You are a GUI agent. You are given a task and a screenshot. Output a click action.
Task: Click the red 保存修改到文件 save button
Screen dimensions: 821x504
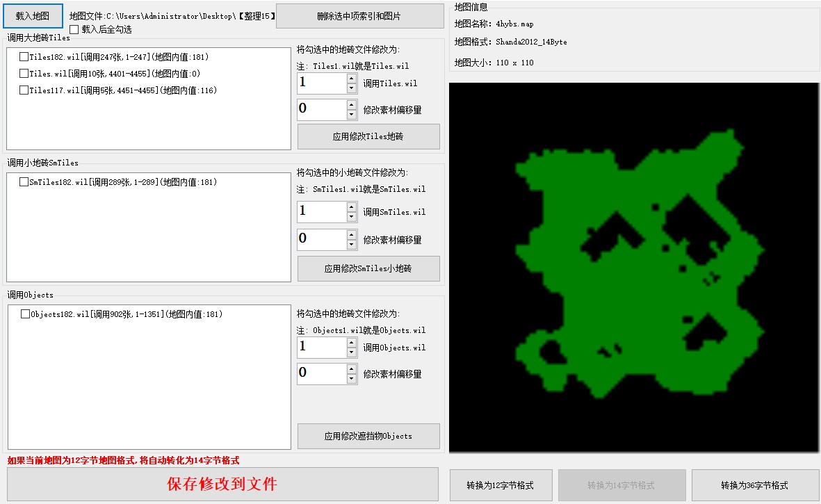coord(222,485)
